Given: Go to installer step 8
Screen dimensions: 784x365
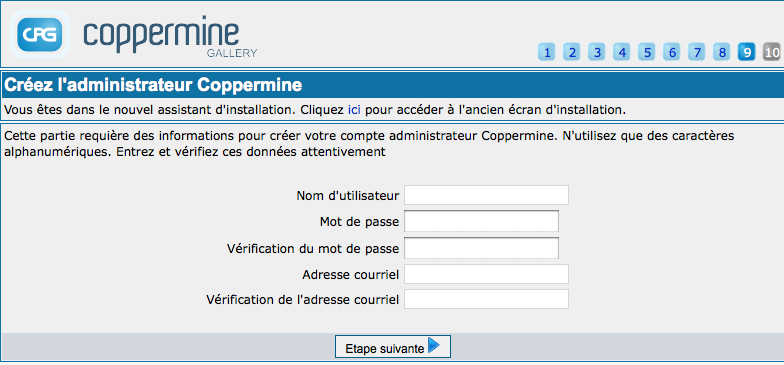Looking at the screenshot, I should coord(722,52).
